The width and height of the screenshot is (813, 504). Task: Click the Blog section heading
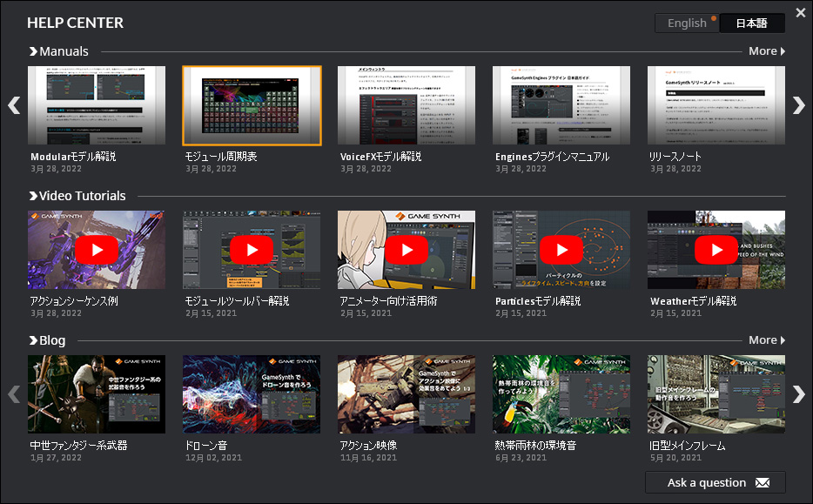(x=48, y=340)
